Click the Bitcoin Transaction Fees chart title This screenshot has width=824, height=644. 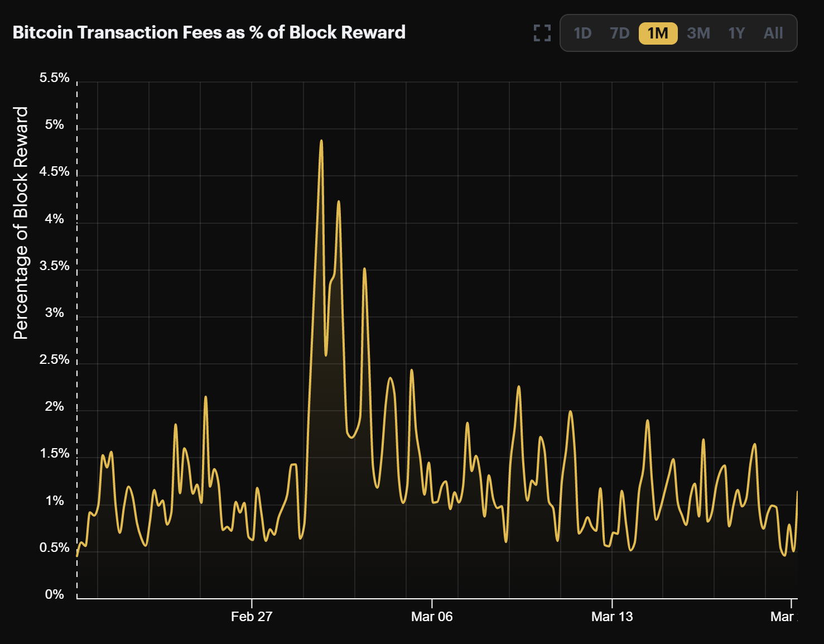(x=208, y=32)
